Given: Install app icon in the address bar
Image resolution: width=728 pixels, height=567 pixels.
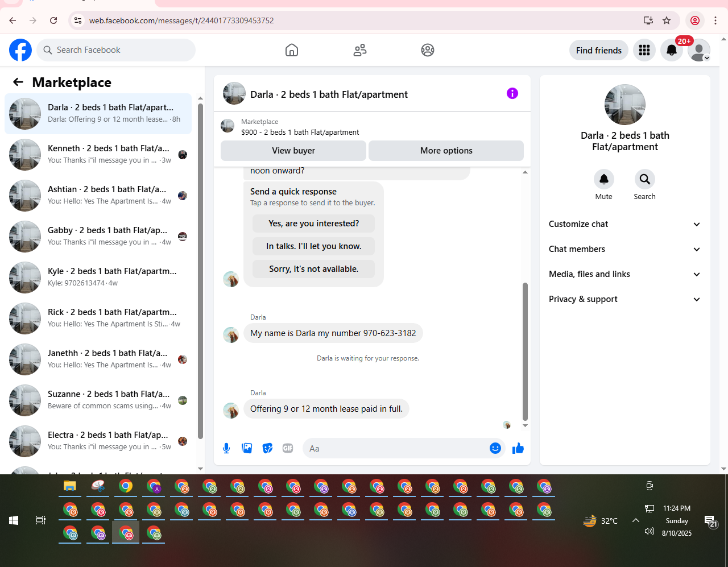Looking at the screenshot, I should pos(648,20).
